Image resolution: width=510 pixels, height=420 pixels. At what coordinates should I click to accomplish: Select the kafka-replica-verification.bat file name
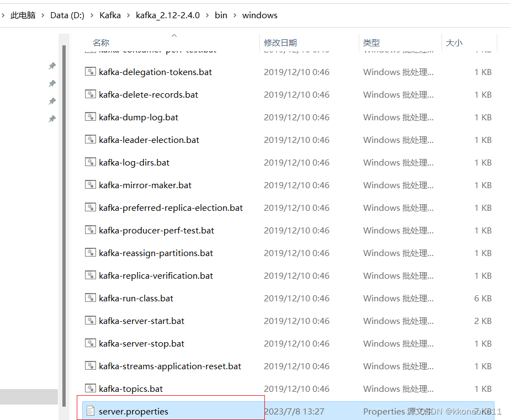[x=156, y=275]
